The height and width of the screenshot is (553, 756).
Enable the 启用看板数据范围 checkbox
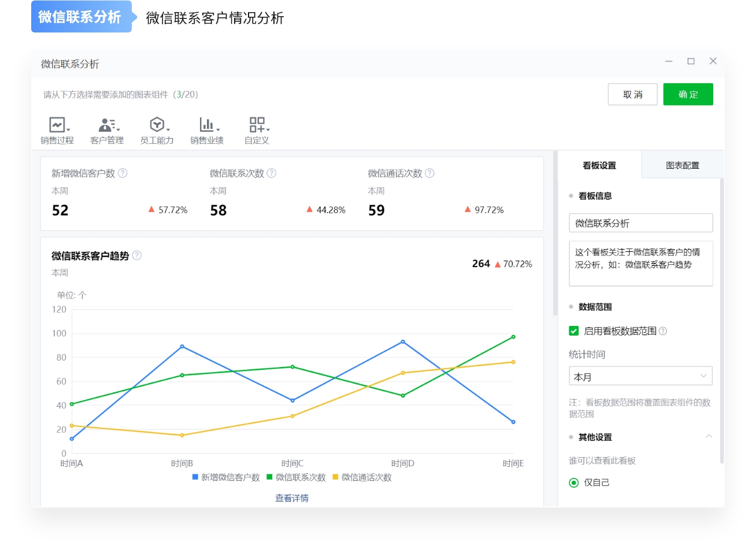[x=574, y=331]
